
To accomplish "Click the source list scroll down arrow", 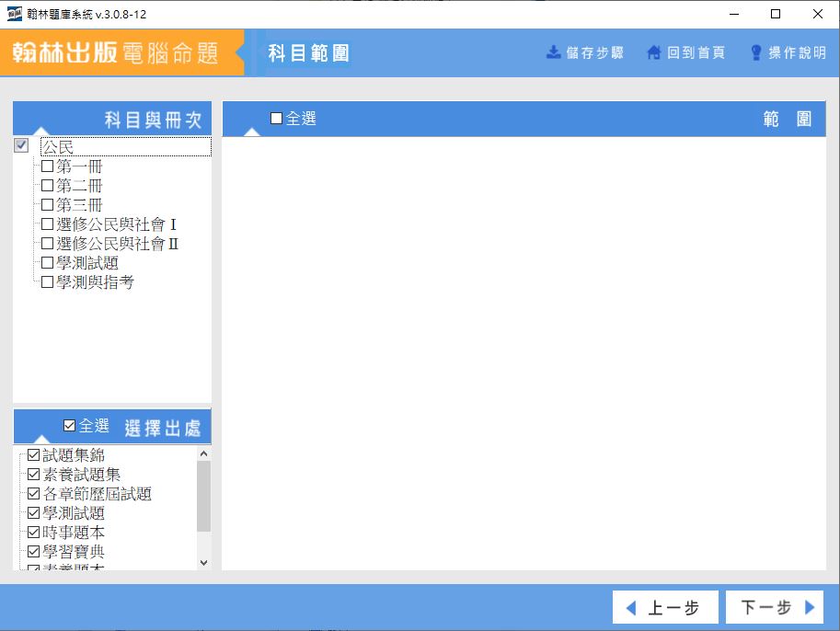I will pyautogui.click(x=203, y=562).
